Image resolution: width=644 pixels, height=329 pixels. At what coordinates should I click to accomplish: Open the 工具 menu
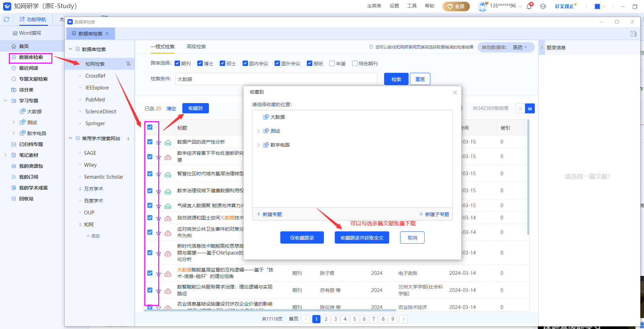click(412, 6)
